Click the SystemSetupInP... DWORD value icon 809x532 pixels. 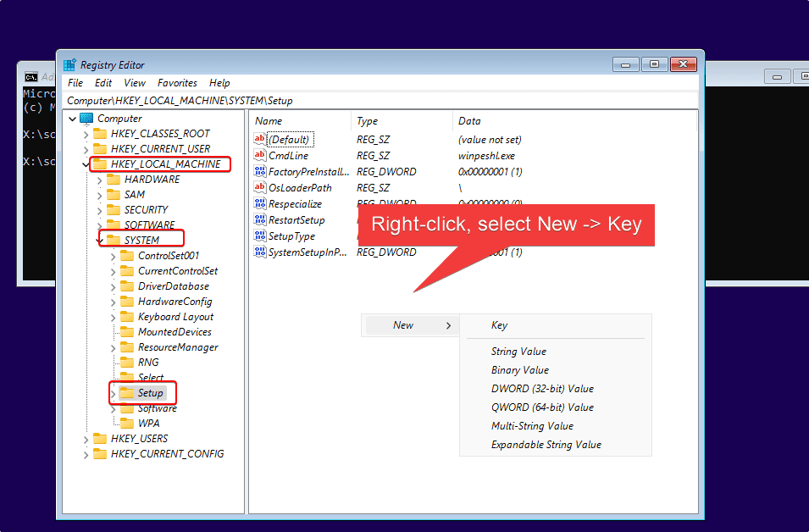click(x=259, y=252)
